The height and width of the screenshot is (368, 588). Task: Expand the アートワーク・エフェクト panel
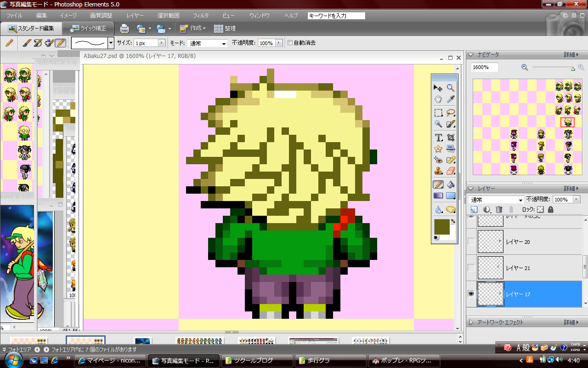(x=470, y=322)
